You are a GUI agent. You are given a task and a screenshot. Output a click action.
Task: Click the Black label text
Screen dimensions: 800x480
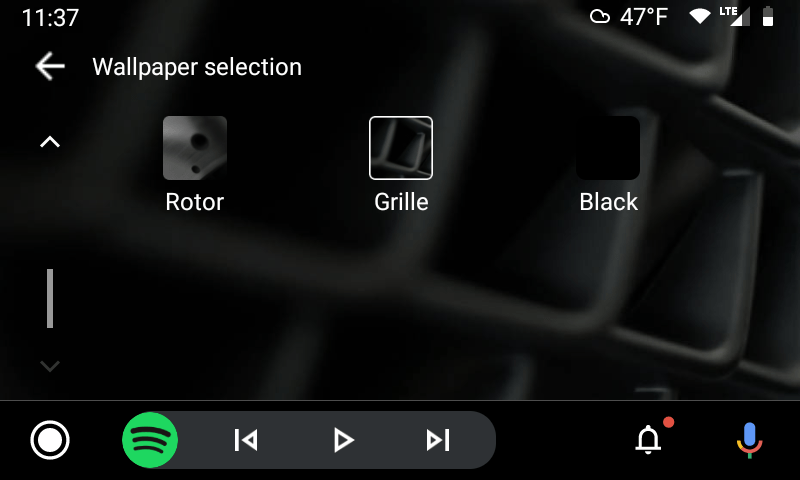tap(608, 202)
